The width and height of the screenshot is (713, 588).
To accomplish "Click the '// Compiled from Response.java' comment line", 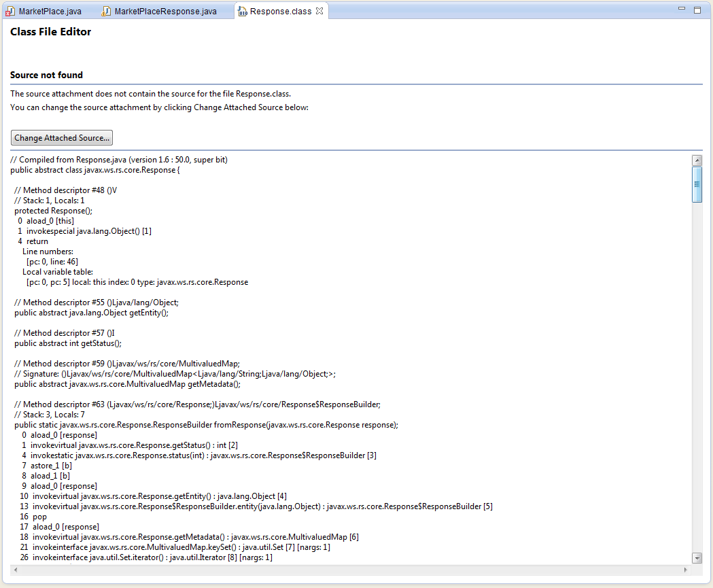I will 119,160.
